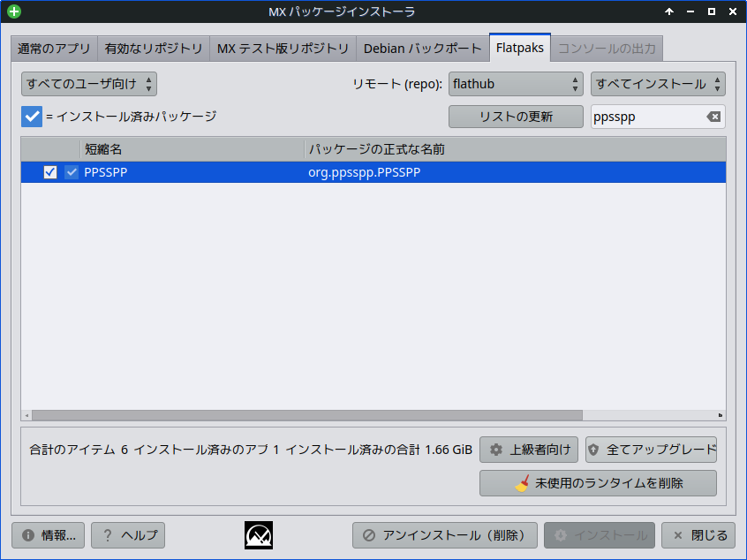747x560 pixels.
Task: Click the installed-status check icon beside PPSSPP
Action: point(72,172)
